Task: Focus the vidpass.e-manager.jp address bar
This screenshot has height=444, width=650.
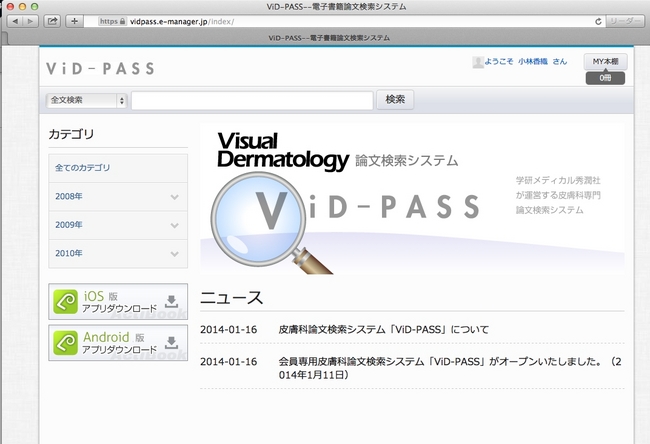Action: [x=344, y=21]
